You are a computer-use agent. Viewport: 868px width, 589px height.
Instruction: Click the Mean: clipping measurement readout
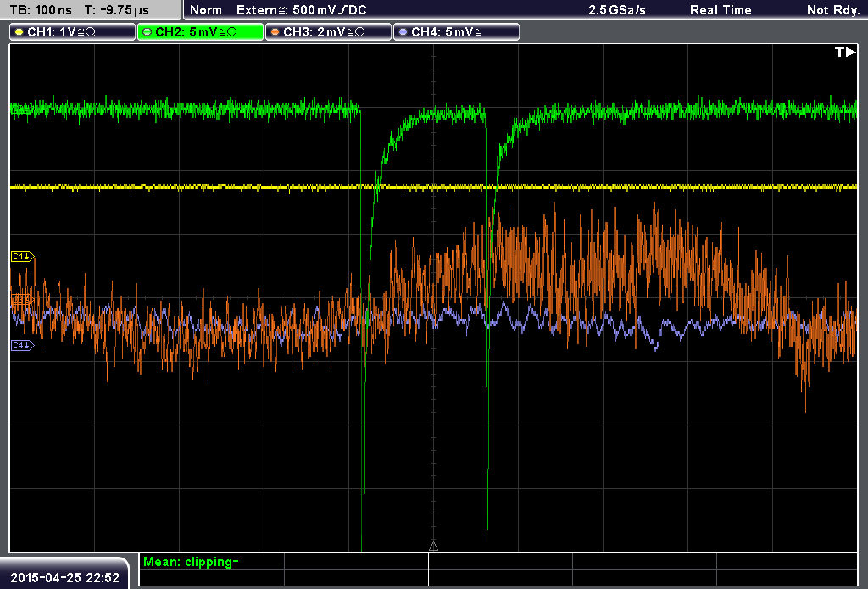[191, 562]
